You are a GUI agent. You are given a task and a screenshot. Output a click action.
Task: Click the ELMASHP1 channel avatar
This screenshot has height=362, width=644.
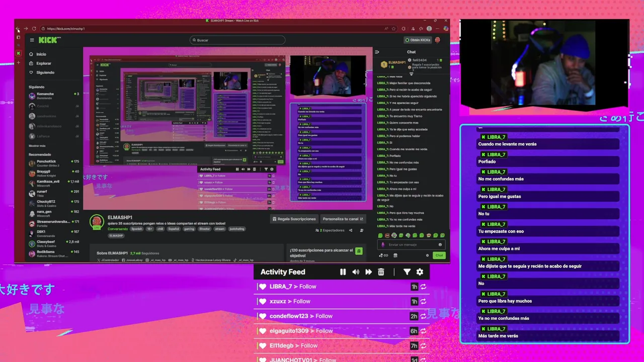pos(96,222)
